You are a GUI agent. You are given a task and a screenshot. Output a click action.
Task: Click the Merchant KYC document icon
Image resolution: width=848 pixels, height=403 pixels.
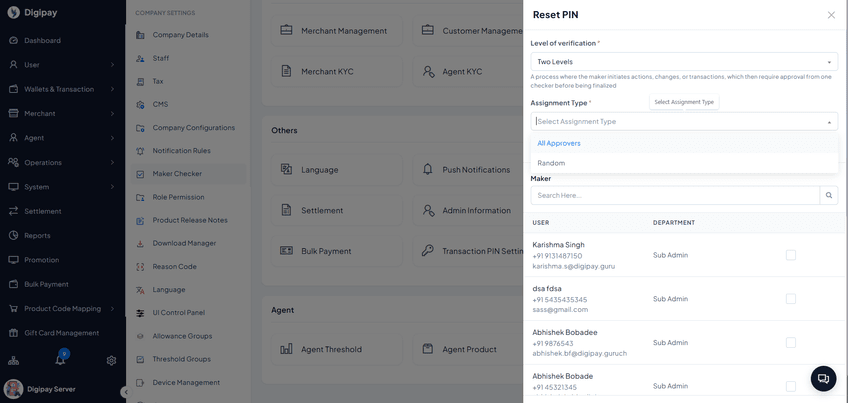(286, 71)
